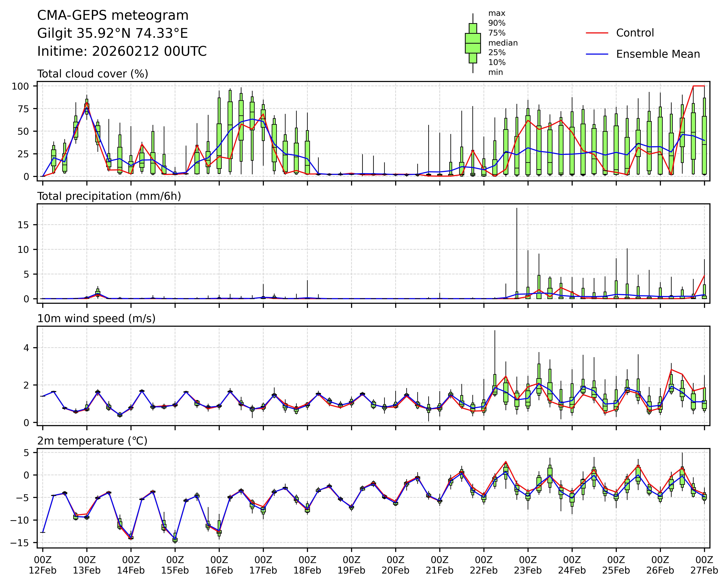Click the '00Z 12Feb' time axis label
This screenshot has width=728, height=585.
[x=43, y=565]
